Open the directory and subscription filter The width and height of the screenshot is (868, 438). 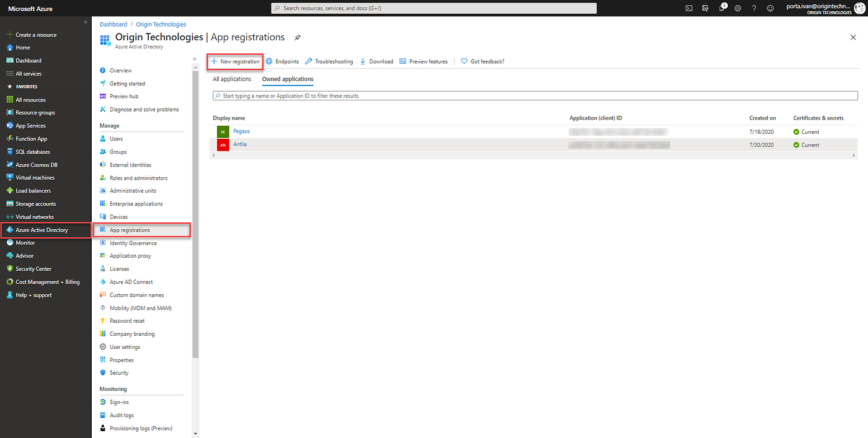pos(705,8)
